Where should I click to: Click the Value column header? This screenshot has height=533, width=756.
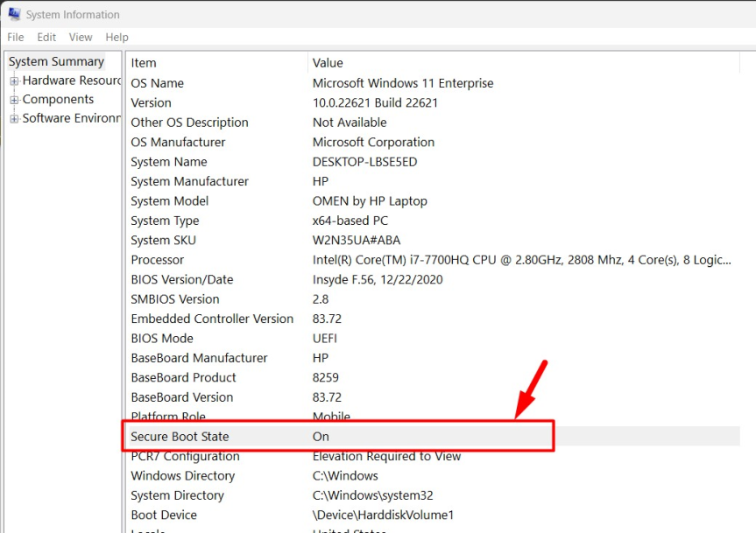[x=328, y=63]
